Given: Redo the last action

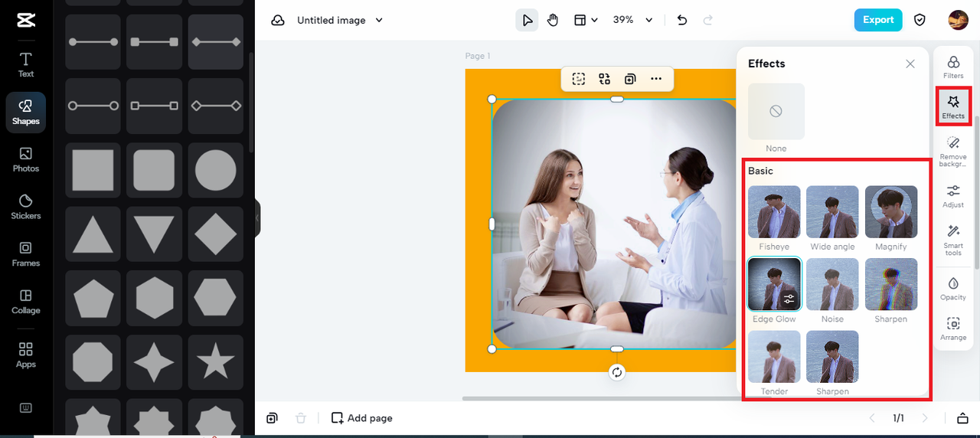Looking at the screenshot, I should 708,21.
